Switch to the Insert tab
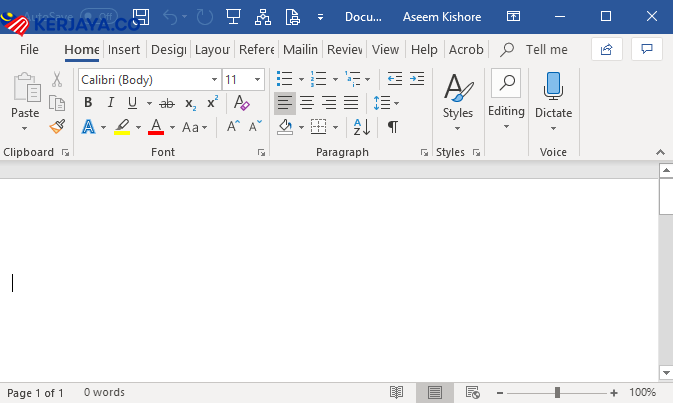 (x=124, y=49)
